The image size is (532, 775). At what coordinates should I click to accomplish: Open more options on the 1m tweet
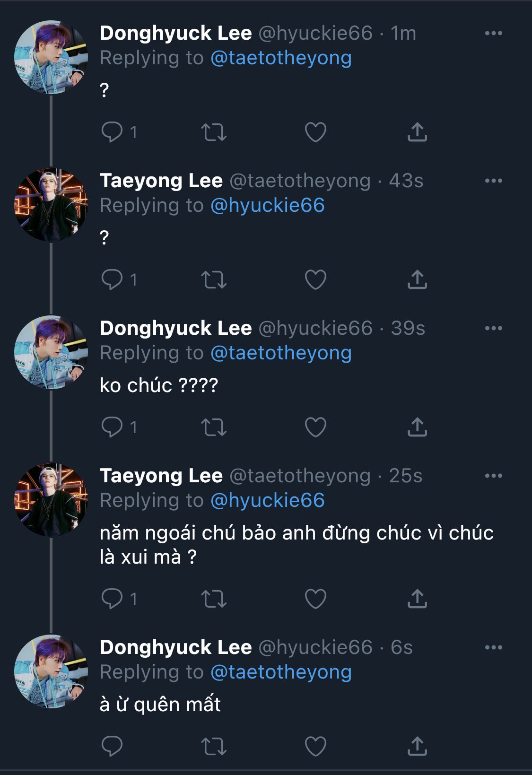[x=493, y=33]
